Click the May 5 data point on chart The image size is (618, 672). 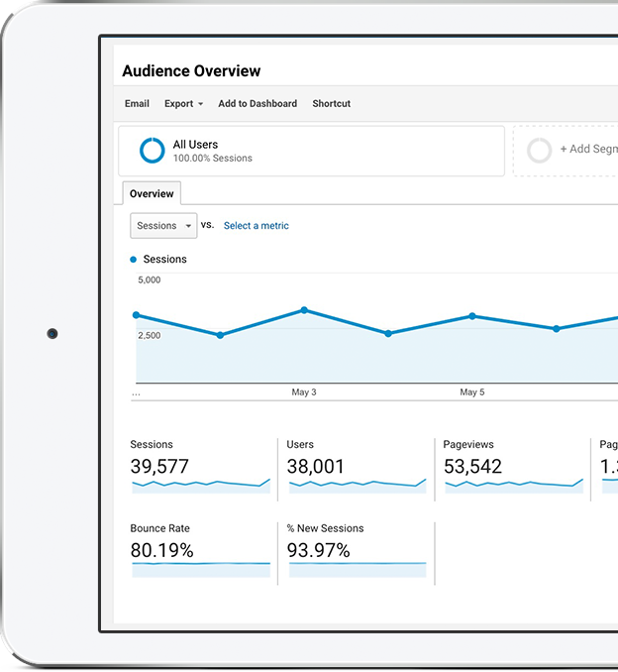(472, 316)
